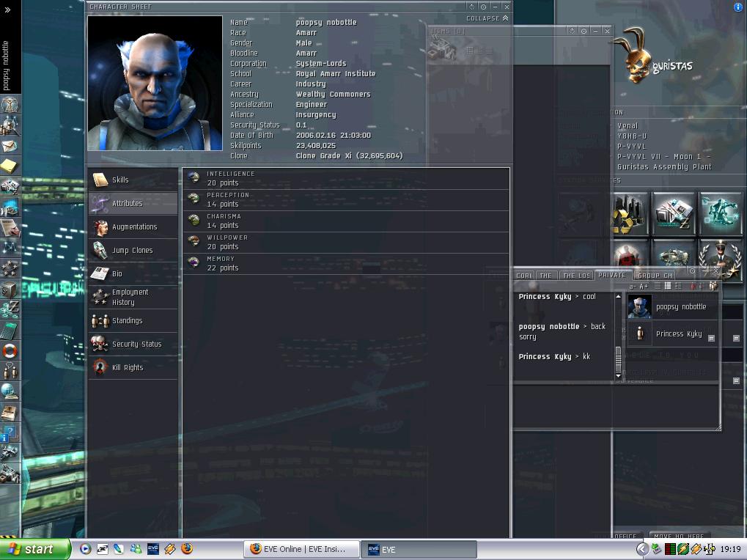747x560 pixels.
Task: Select the third chat list view mode icon
Action: pos(678,286)
